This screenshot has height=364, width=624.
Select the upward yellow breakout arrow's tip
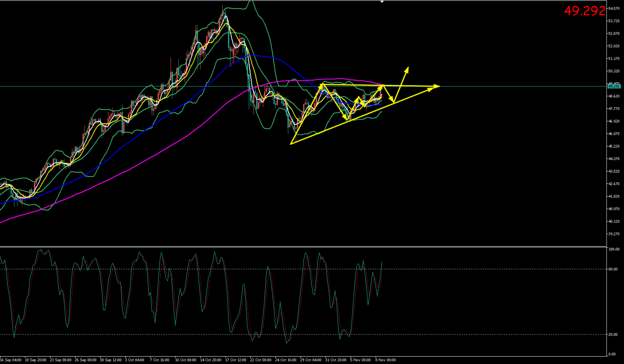(x=407, y=67)
